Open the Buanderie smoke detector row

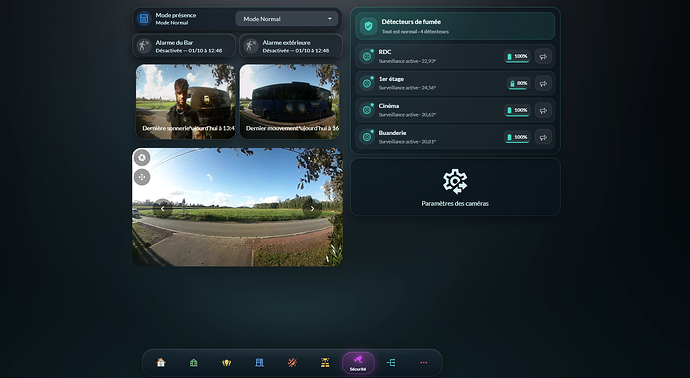click(455, 137)
